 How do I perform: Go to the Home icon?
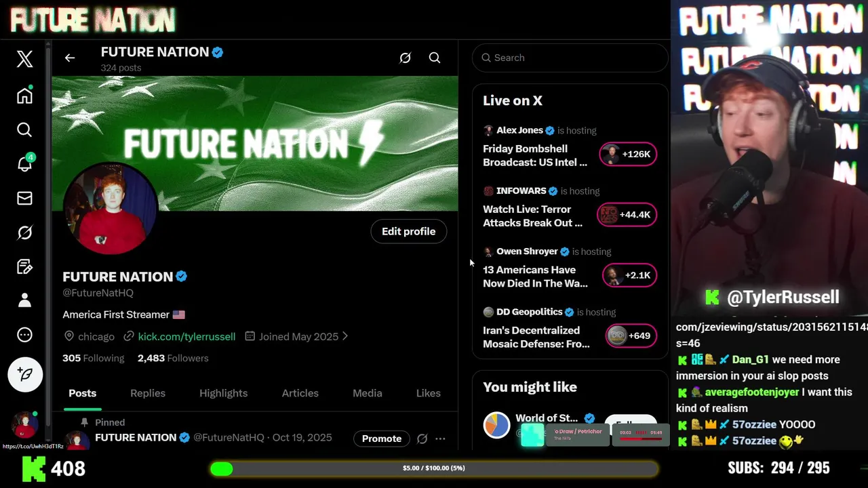coord(24,96)
